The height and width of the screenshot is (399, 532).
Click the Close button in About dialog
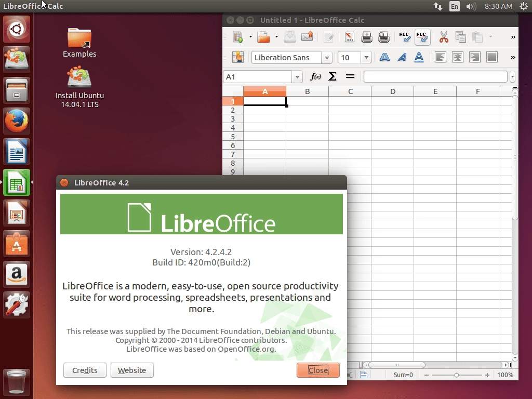[x=318, y=370]
